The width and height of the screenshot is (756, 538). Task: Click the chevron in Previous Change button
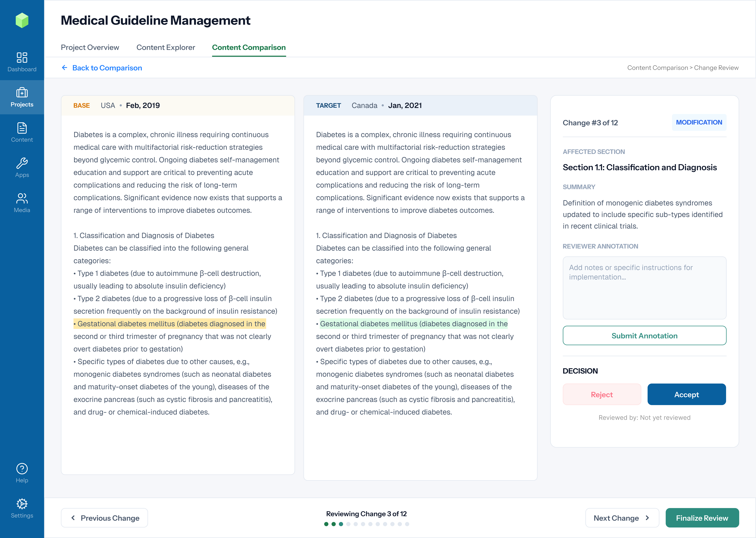73,518
